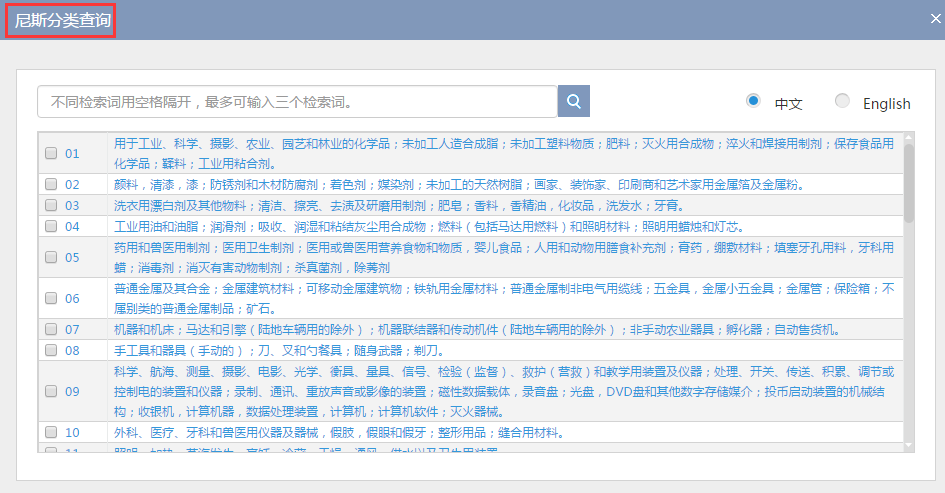Check the box for class 09
The height and width of the screenshot is (493, 945).
51,391
